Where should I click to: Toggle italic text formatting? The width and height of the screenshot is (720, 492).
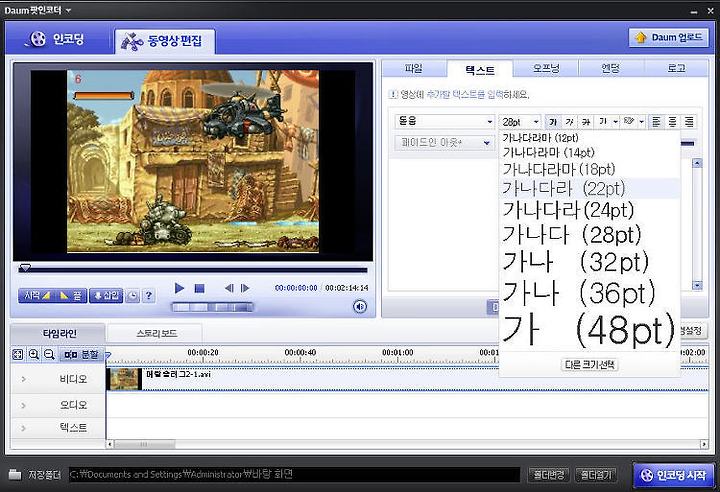pyautogui.click(x=569, y=122)
